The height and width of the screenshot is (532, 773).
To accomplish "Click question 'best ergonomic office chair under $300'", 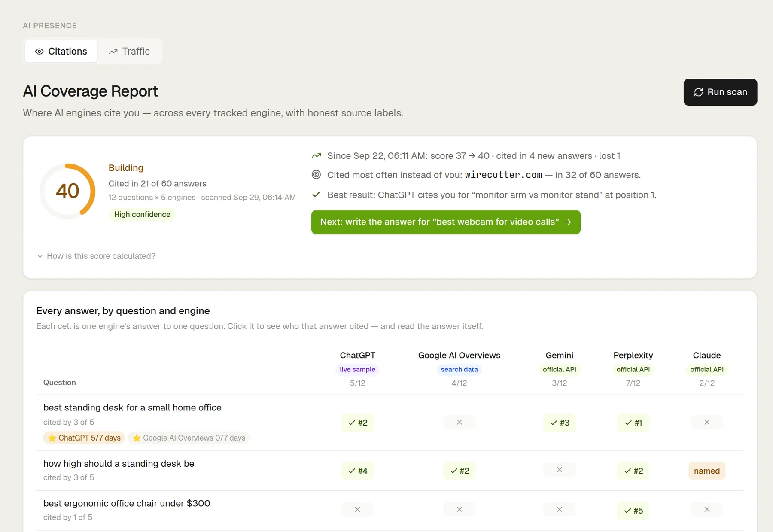I will [127, 503].
